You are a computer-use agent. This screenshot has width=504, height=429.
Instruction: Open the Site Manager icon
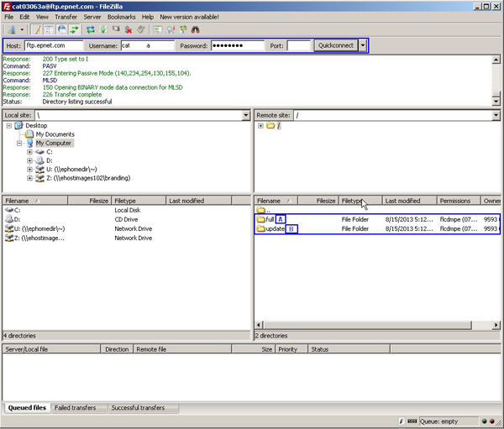(12, 29)
